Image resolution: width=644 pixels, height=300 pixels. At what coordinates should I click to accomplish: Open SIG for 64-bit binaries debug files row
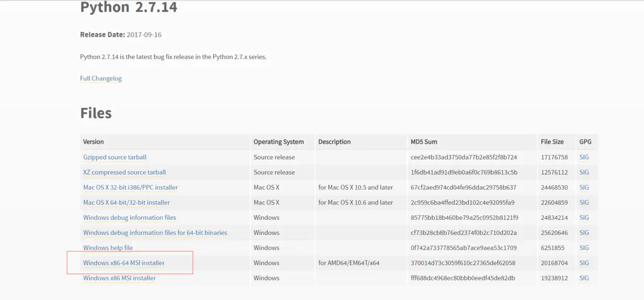point(584,232)
